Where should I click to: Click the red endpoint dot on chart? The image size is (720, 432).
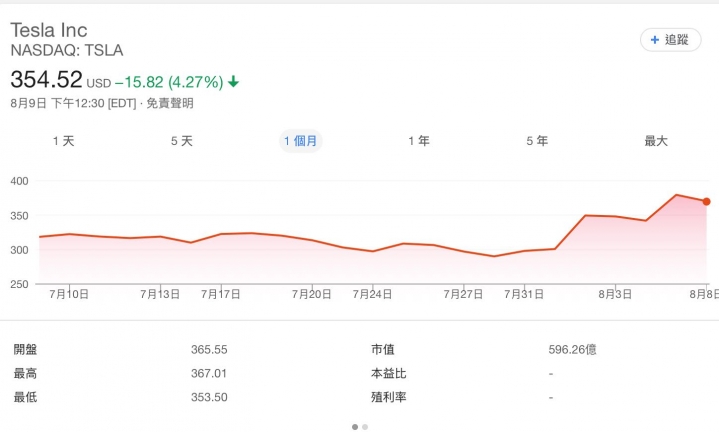706,202
